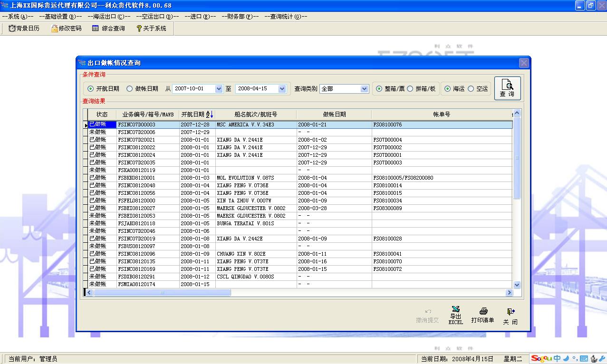The image size is (607, 364).
Task: Click the horizontal scrollbar left arrow
Action: [x=88, y=293]
